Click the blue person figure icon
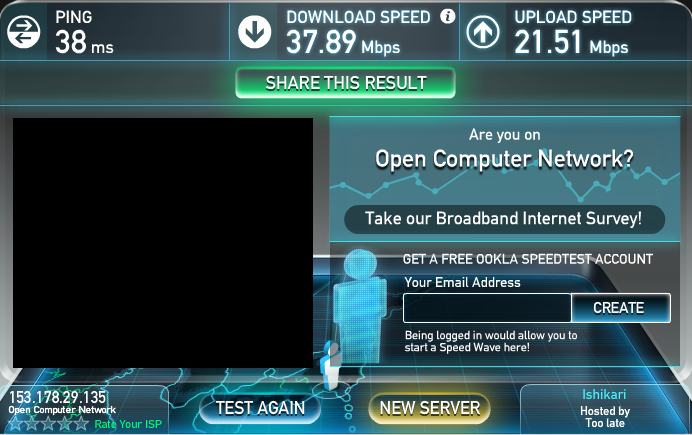The image size is (692, 435). (360, 304)
